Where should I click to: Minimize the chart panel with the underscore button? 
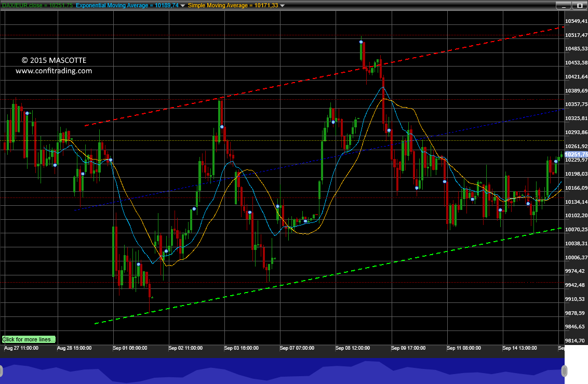[x=563, y=6]
